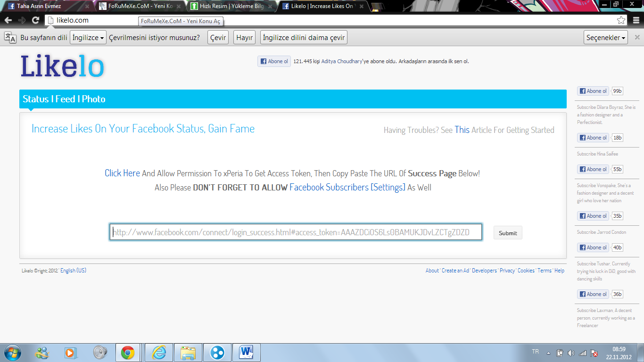Open Facebook Subscribers [Settings] link
The image size is (644, 362).
(x=347, y=187)
